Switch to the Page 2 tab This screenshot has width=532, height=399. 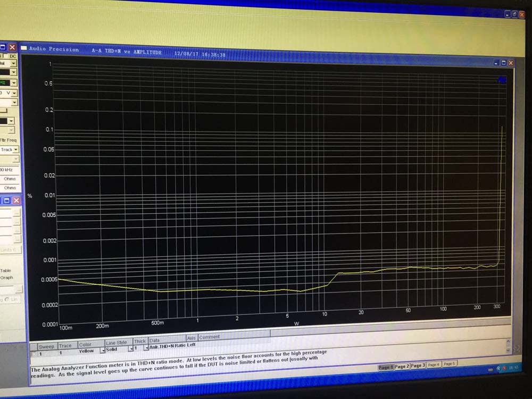402,367
